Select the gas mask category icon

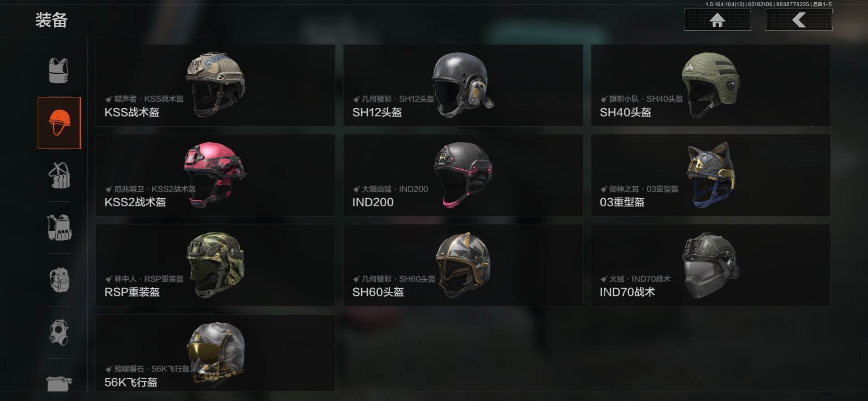tap(59, 332)
